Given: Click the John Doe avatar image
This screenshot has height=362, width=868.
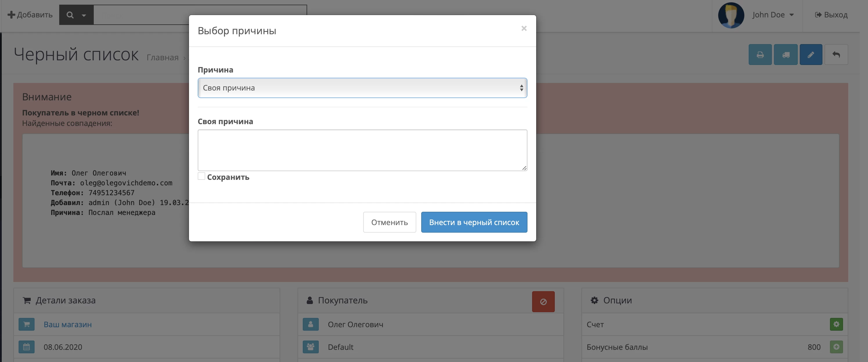Looking at the screenshot, I should 731,15.
